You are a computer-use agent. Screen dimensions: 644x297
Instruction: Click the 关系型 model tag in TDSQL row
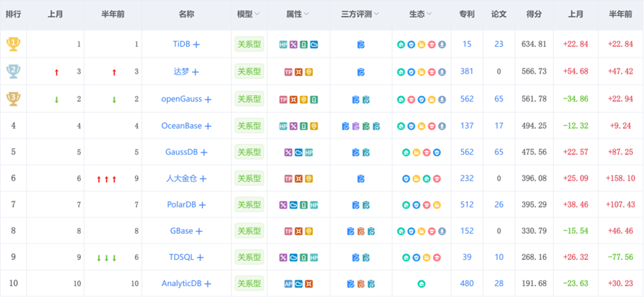pyautogui.click(x=249, y=257)
